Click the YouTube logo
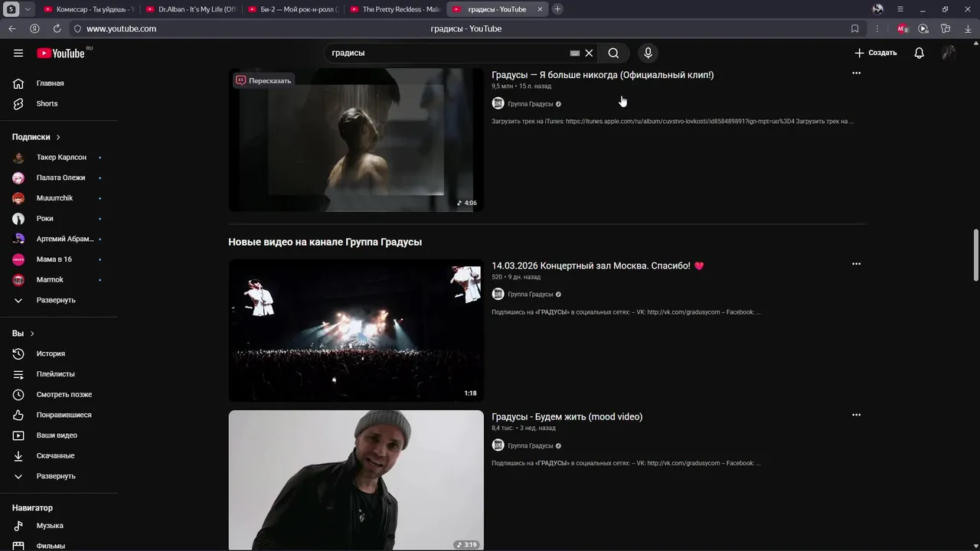 tap(61, 53)
